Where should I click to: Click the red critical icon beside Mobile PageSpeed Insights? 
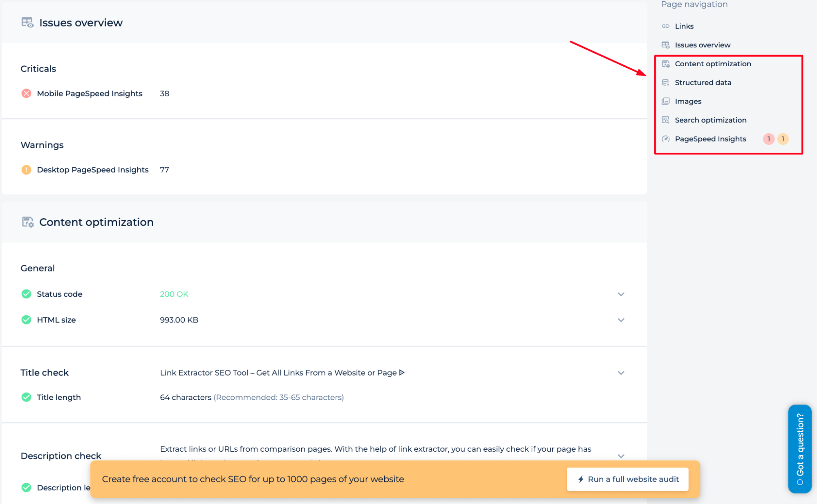point(26,93)
